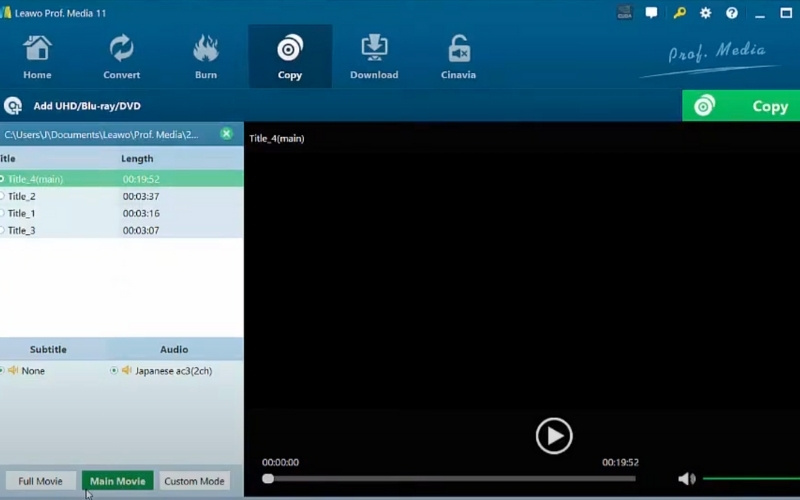Select the Japanese ac3(2ch) audio radio button
This screenshot has width=800, height=500.
114,370
